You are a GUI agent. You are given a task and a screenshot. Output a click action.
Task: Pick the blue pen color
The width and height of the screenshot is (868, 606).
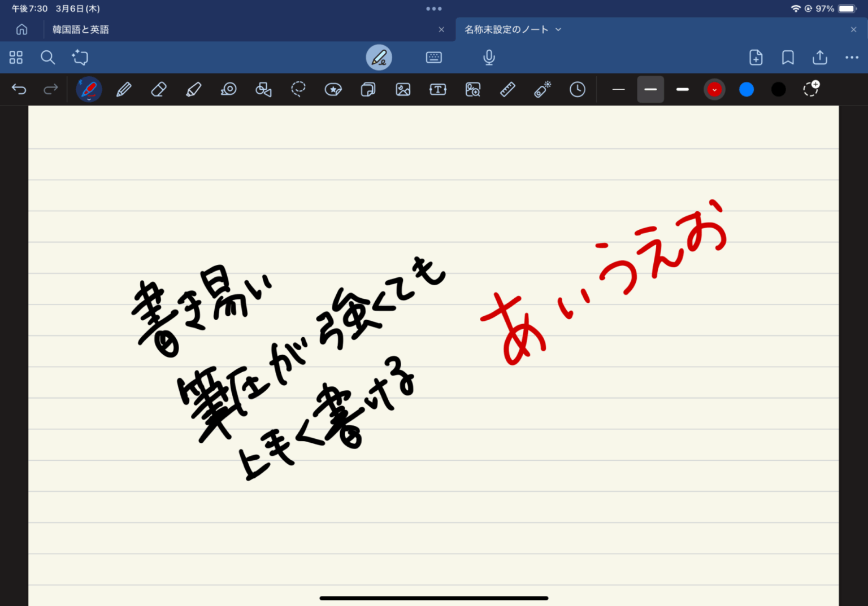pos(747,89)
